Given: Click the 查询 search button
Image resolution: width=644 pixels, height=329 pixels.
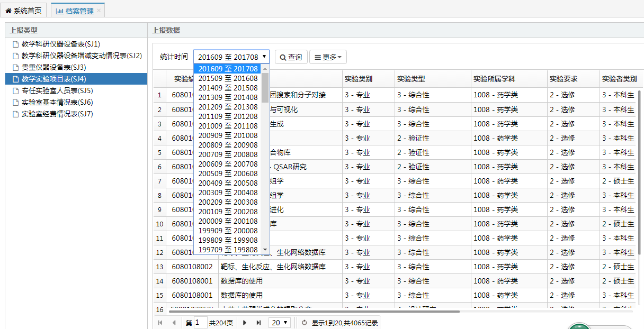Looking at the screenshot, I should click(291, 57).
